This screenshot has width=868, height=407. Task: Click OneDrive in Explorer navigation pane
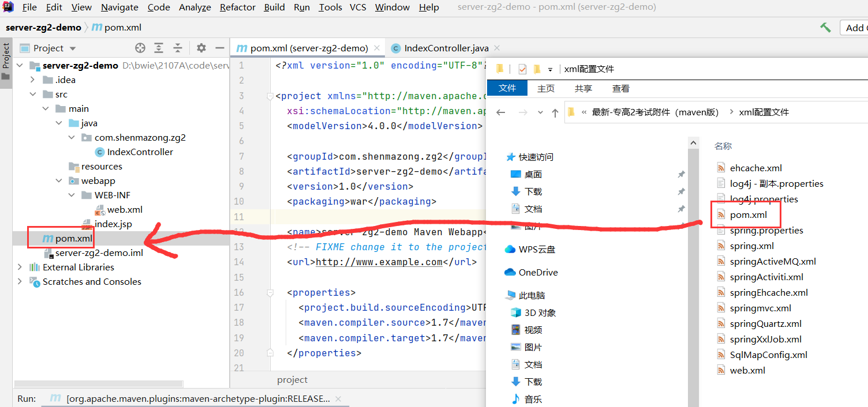(x=538, y=272)
